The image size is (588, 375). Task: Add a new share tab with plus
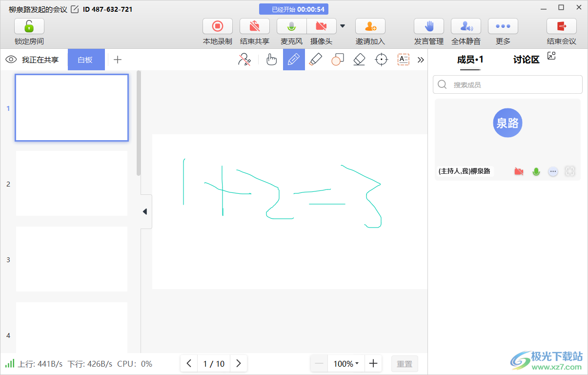coord(118,60)
